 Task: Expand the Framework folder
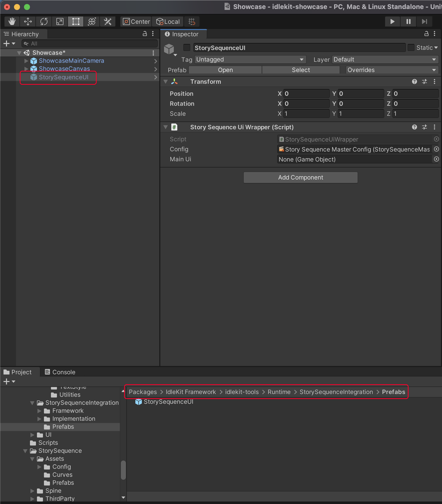pyautogui.click(x=39, y=411)
